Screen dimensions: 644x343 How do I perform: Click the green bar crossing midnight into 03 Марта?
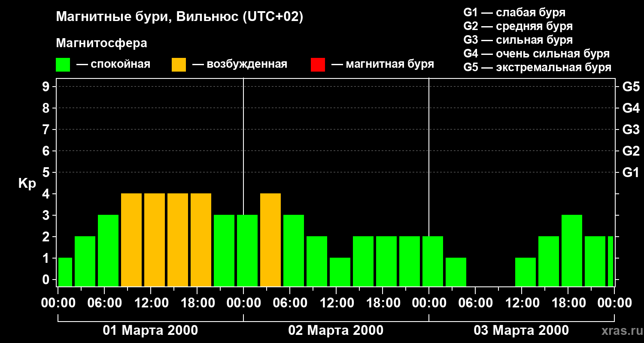(433, 261)
